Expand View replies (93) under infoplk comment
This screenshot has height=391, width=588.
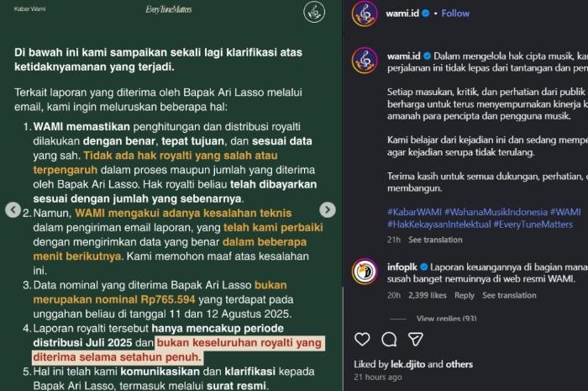pos(446,319)
